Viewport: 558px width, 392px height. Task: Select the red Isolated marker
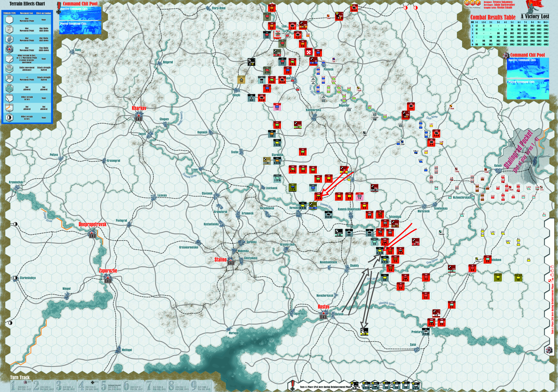click(x=309, y=52)
